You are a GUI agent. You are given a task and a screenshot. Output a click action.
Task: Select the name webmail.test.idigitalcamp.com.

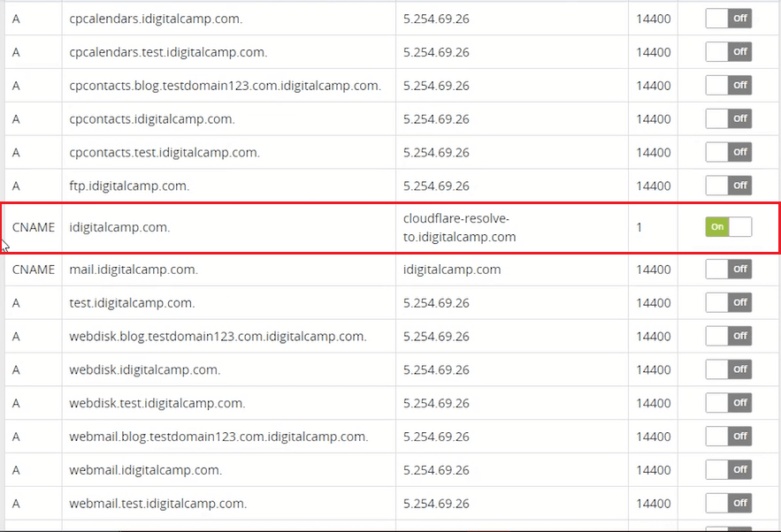click(x=158, y=503)
